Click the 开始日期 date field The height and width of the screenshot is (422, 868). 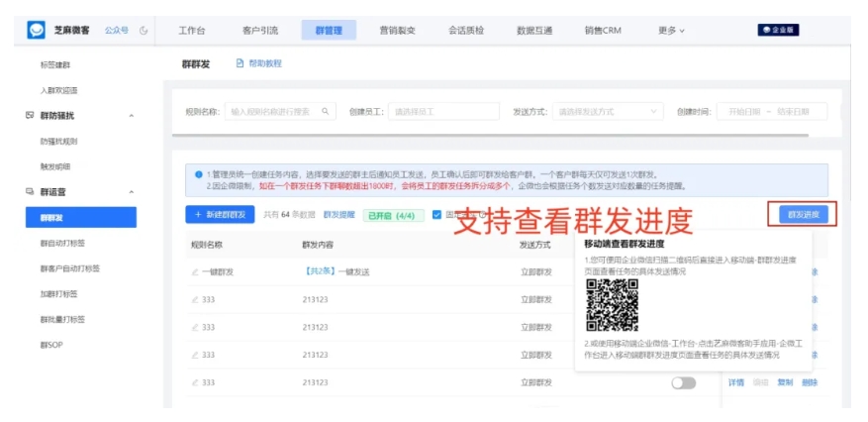coord(743,111)
